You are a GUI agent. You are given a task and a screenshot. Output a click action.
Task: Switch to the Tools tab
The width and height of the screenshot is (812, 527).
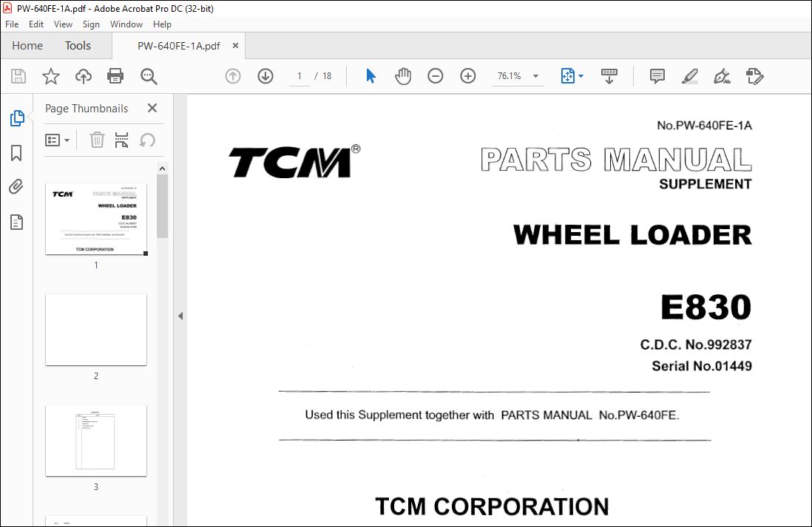pos(78,46)
